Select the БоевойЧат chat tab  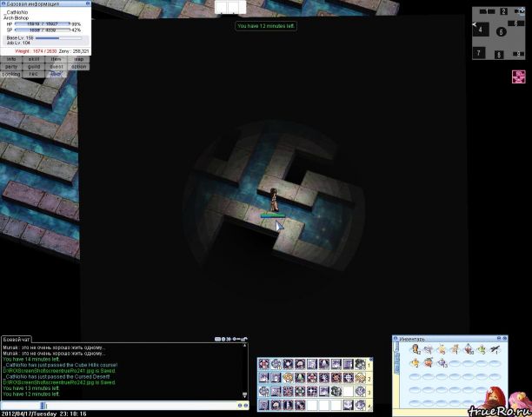pyautogui.click(x=17, y=339)
